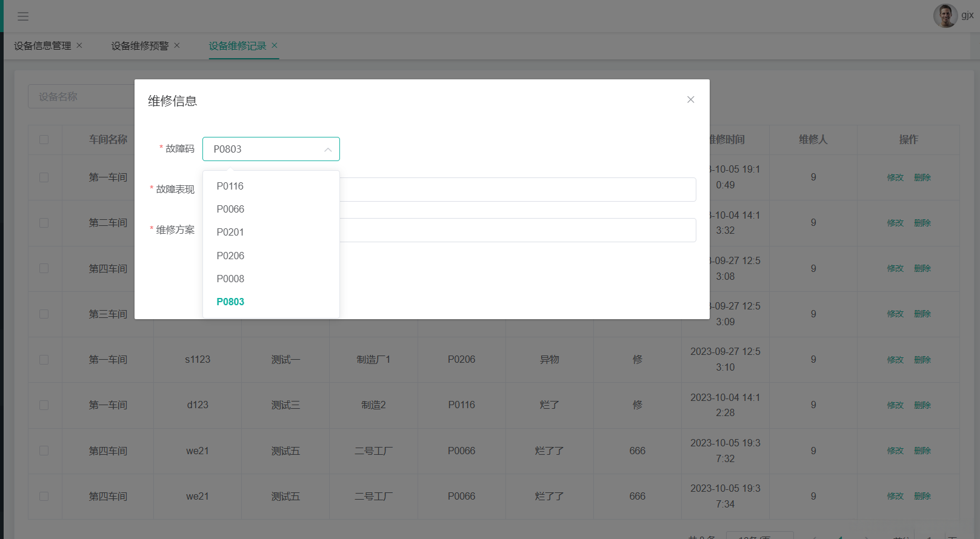Image resolution: width=980 pixels, height=539 pixels.
Task: Select the 异物 fault description cell
Action: click(550, 360)
